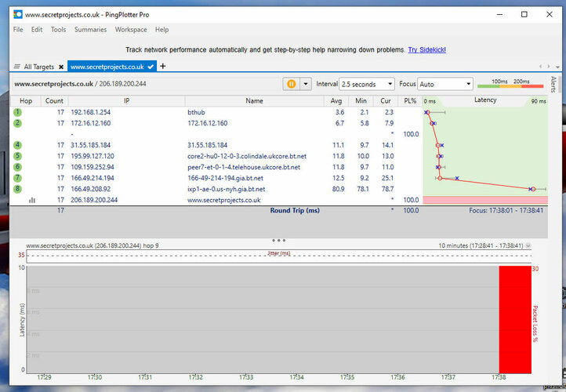566x392 pixels.
Task: Click the Name column header
Action: [255, 101]
